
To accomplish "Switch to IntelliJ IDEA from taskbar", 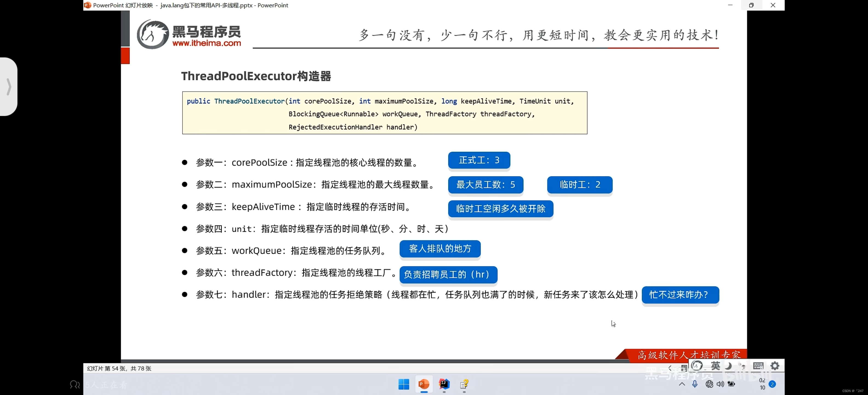I will 444,384.
